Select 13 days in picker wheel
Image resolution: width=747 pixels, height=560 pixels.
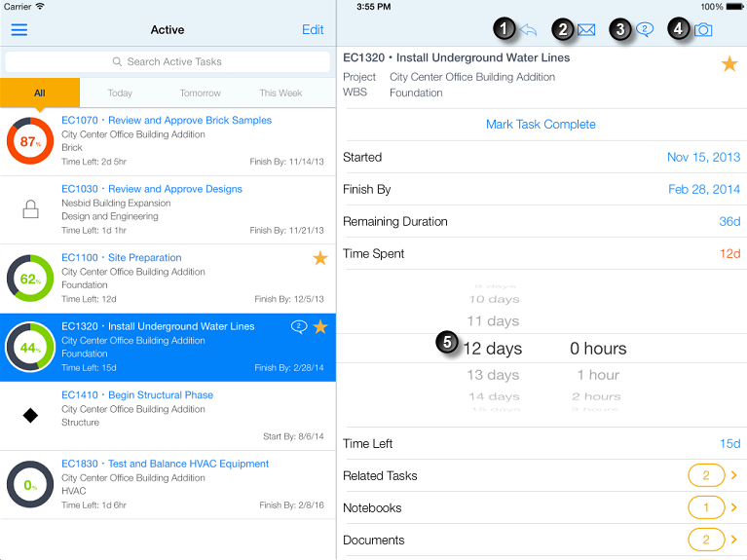pyautogui.click(x=493, y=375)
